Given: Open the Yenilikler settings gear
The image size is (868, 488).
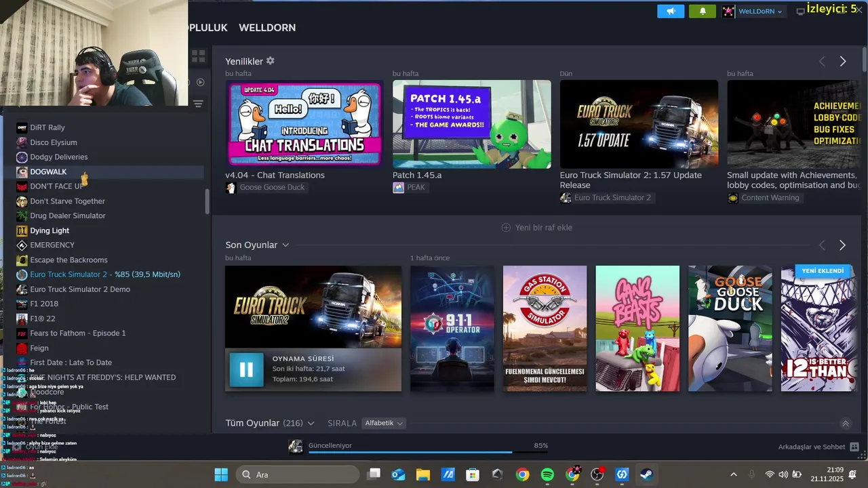Looking at the screenshot, I should click(x=271, y=61).
